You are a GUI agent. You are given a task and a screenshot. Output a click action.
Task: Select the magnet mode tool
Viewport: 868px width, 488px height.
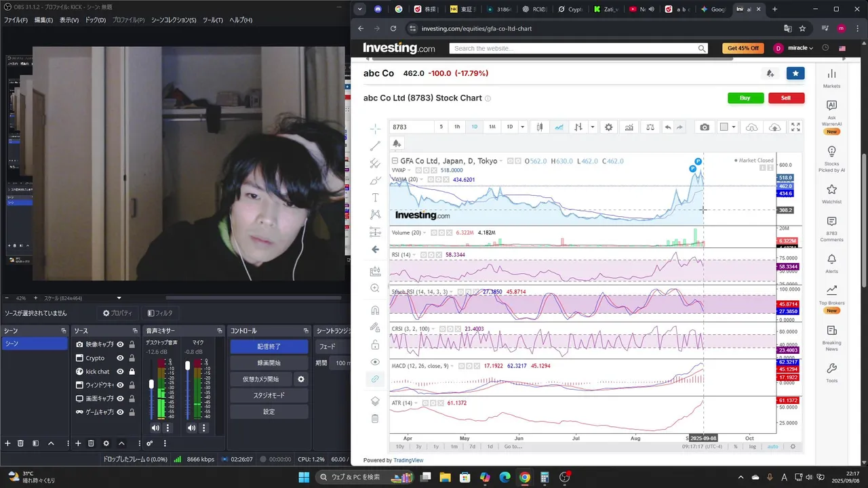click(x=375, y=310)
